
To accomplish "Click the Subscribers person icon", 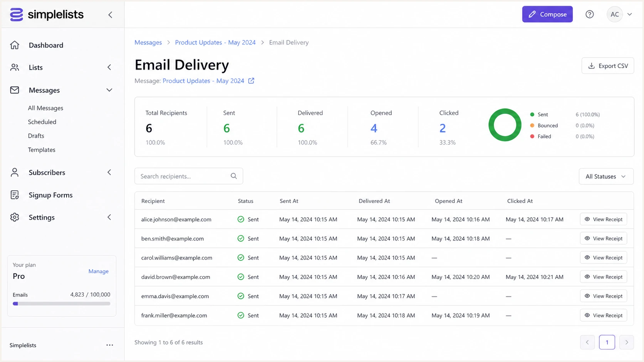I will coord(15,172).
